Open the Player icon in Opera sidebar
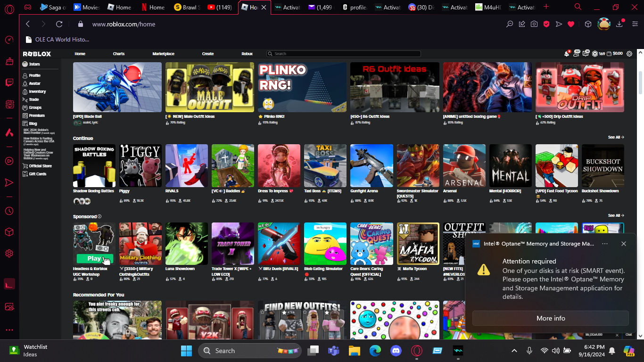The image size is (644, 362). tap(9, 161)
